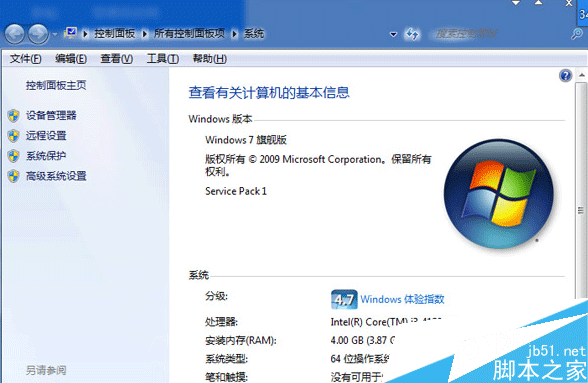Click the magnifier search icon
The image size is (588, 383).
point(577,34)
